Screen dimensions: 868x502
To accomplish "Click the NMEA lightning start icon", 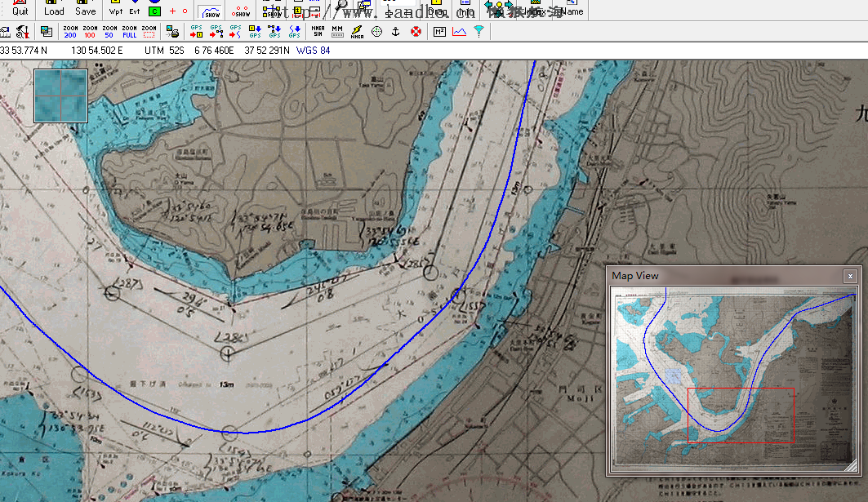I will click(357, 32).
